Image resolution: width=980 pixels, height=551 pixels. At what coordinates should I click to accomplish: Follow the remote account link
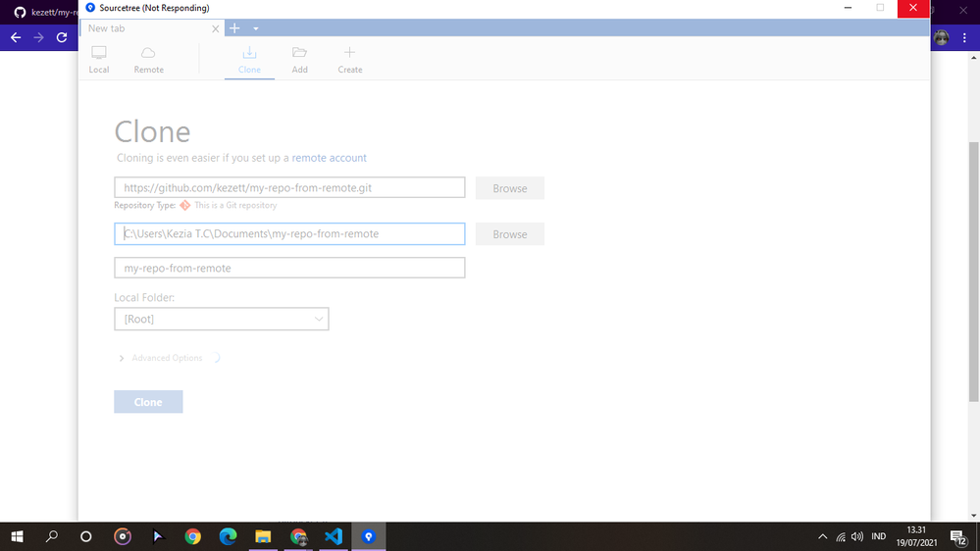pyautogui.click(x=329, y=158)
